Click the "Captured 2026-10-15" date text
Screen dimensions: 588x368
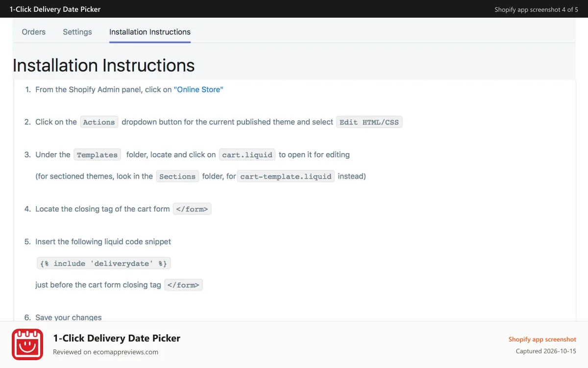pos(546,351)
